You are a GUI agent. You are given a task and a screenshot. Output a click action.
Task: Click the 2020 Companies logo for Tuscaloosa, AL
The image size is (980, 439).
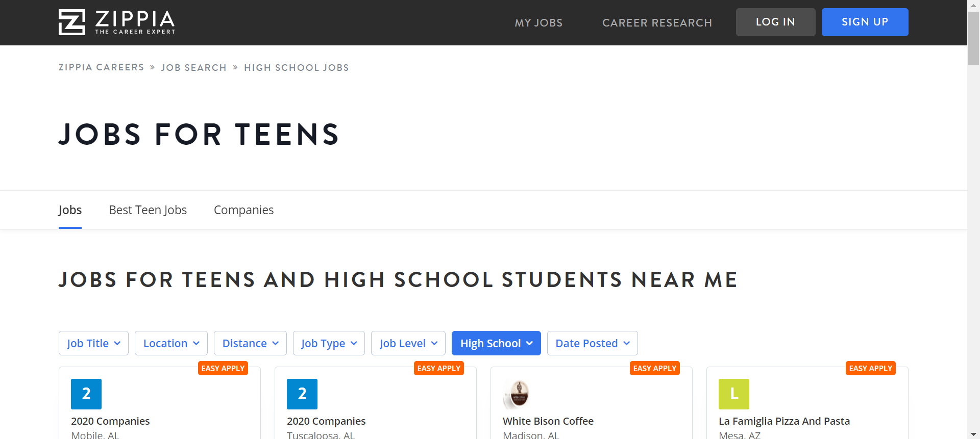tap(302, 394)
